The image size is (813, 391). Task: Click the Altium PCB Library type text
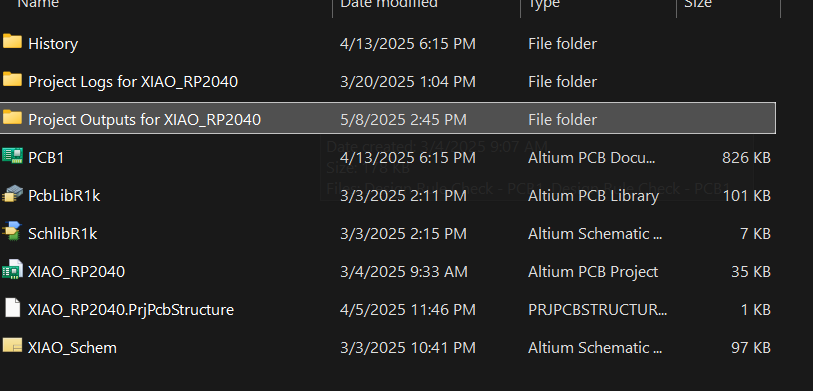(x=593, y=196)
